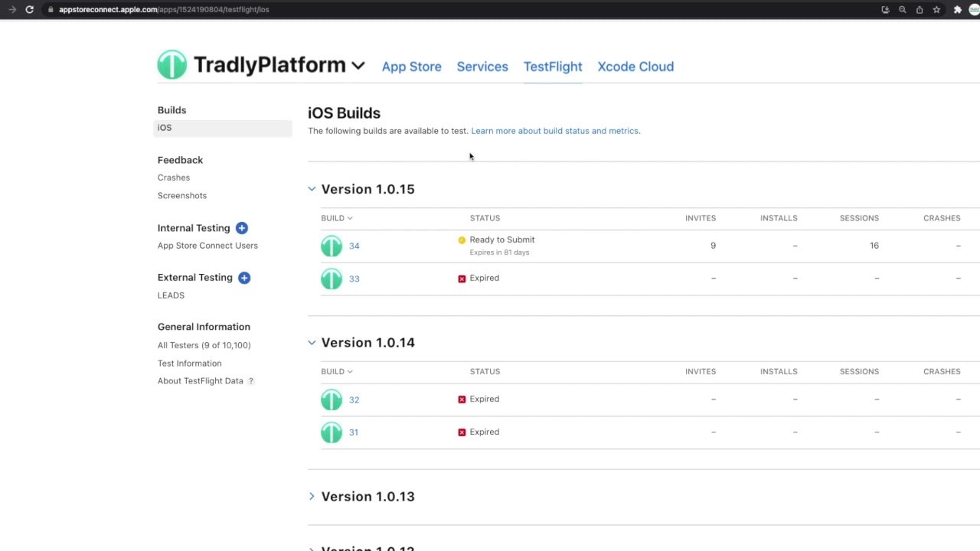Bookmark this page with the star icon

pyautogui.click(x=936, y=9)
